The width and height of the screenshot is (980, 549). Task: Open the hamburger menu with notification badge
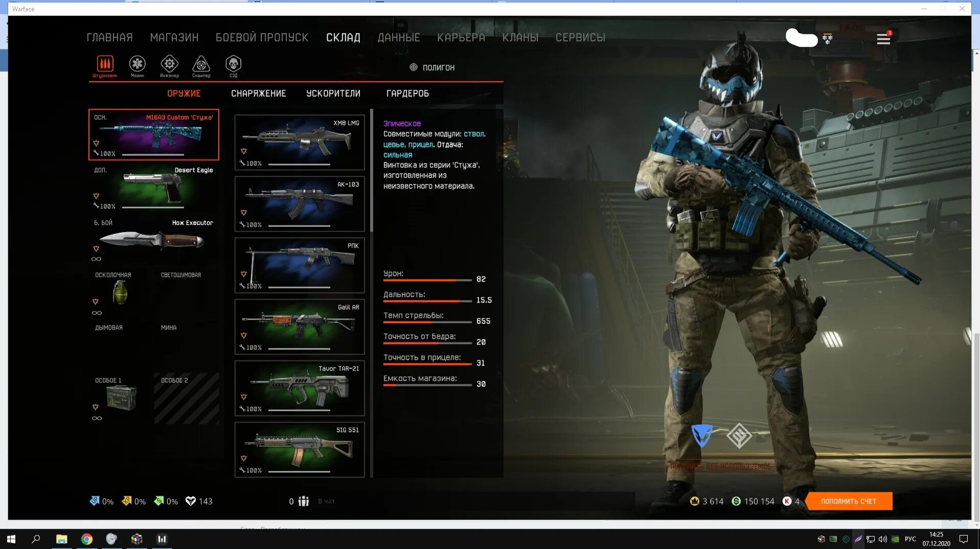[884, 38]
